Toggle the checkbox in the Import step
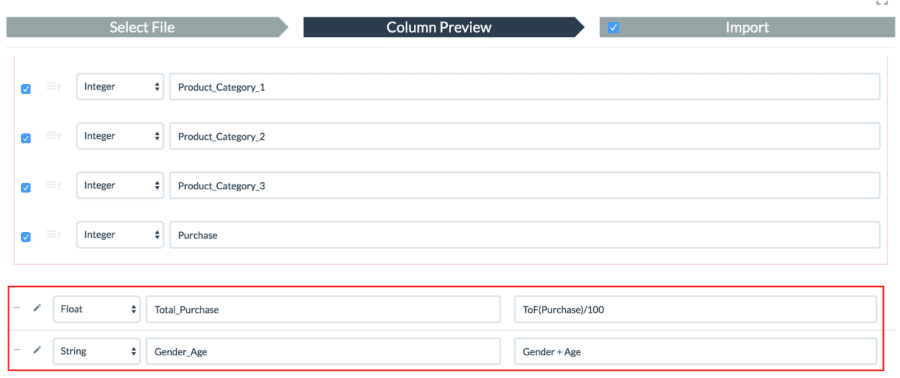This screenshot has width=900, height=378. pyautogui.click(x=614, y=28)
